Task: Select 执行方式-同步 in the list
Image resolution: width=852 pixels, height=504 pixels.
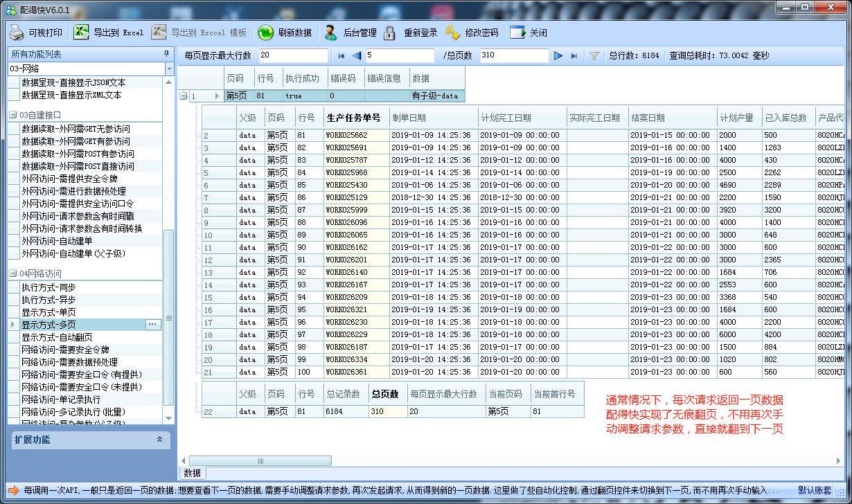Action: (x=48, y=287)
